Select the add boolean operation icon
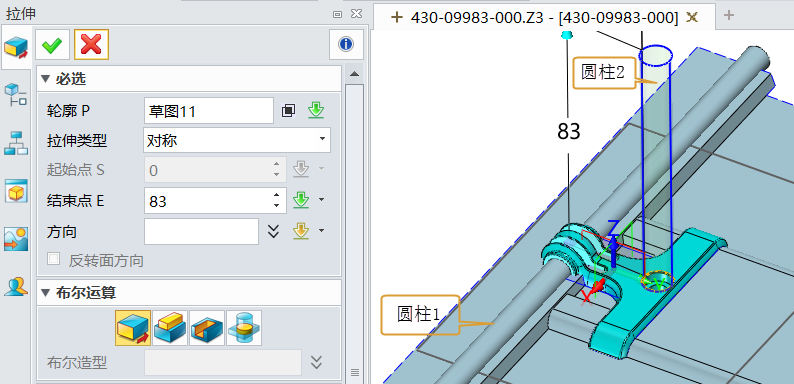 (x=170, y=328)
